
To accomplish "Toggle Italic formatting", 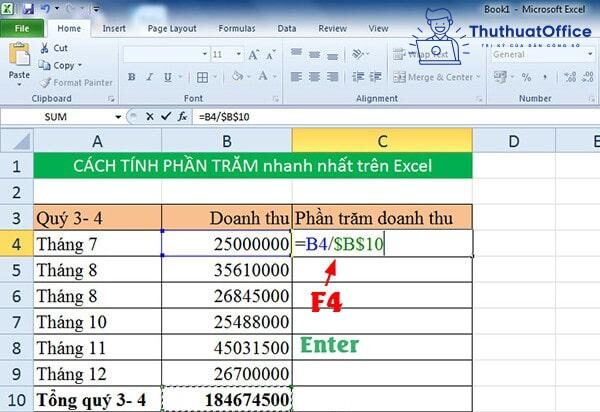I will pos(150,77).
